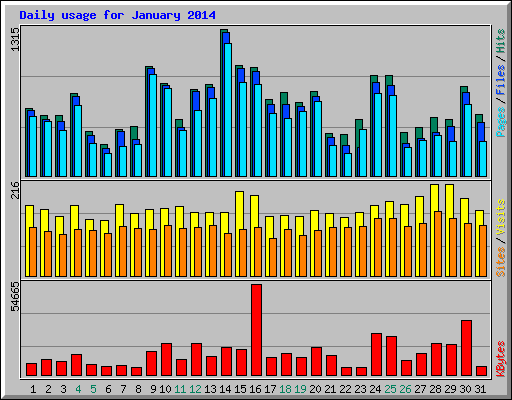This screenshot has height=400, width=512.
Task: Click the orange Sites bar for day 1
Action: pyautogui.click(x=33, y=252)
